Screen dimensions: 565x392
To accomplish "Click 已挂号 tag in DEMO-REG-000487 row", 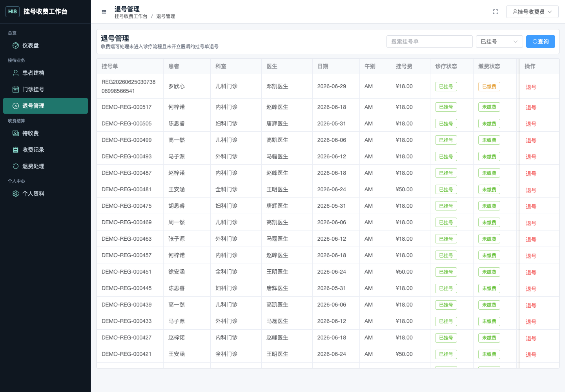I will click(x=446, y=173).
